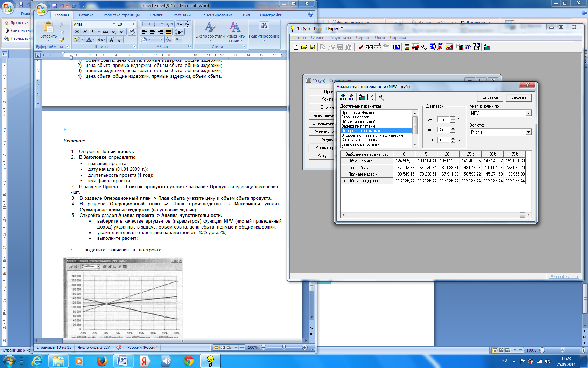Remove parameter from selected list icon
The image size is (588, 368).
(x=351, y=97)
